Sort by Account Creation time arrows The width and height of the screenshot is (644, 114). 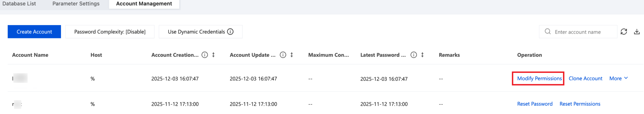point(213,55)
